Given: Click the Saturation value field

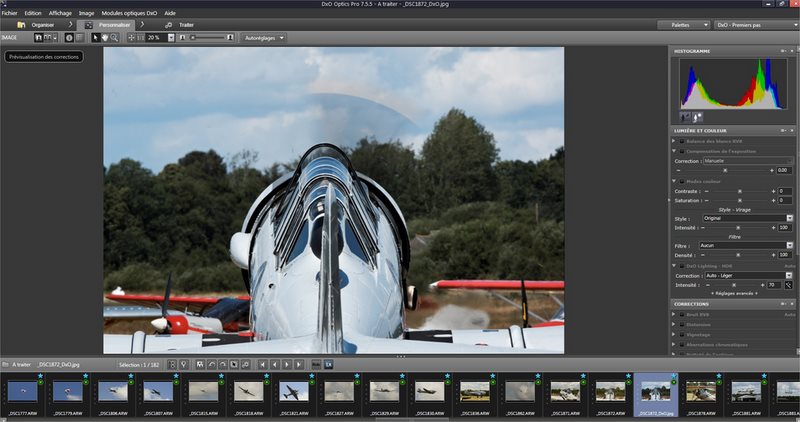Looking at the screenshot, I should point(785,201).
